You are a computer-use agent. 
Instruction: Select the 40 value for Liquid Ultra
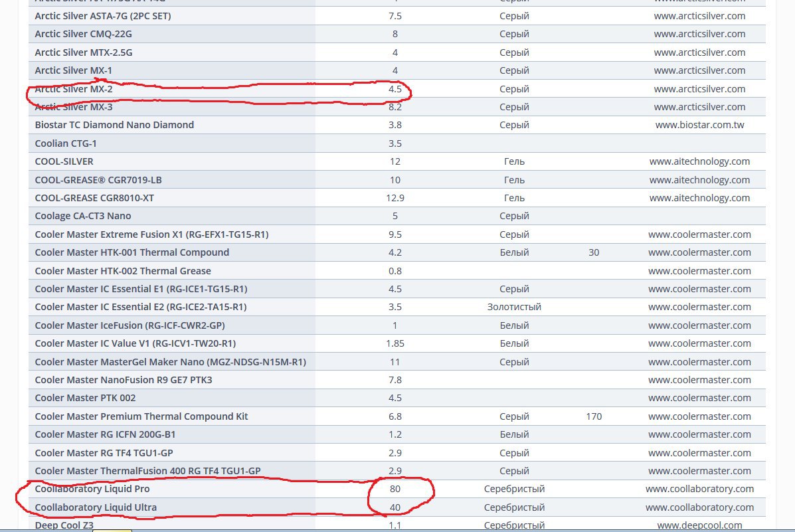coord(395,507)
